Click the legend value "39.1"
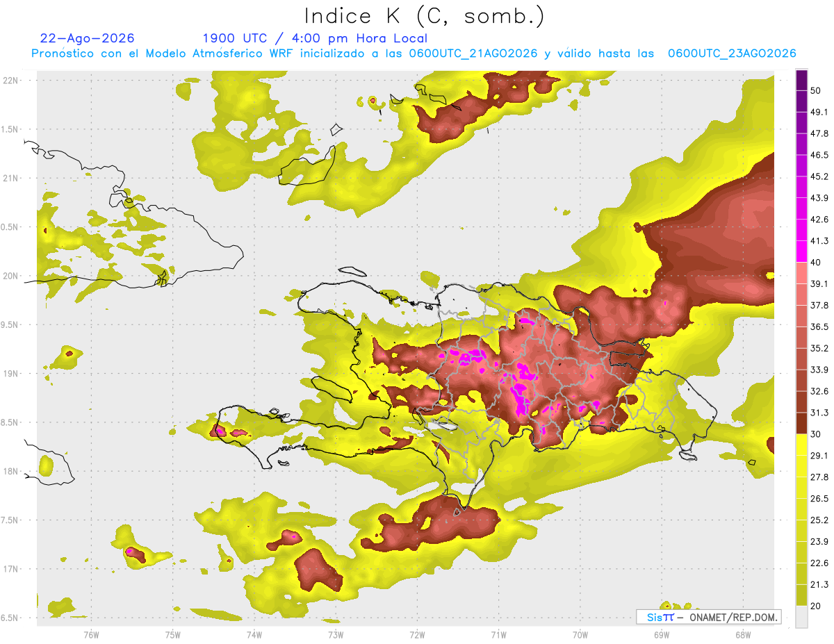 819,284
